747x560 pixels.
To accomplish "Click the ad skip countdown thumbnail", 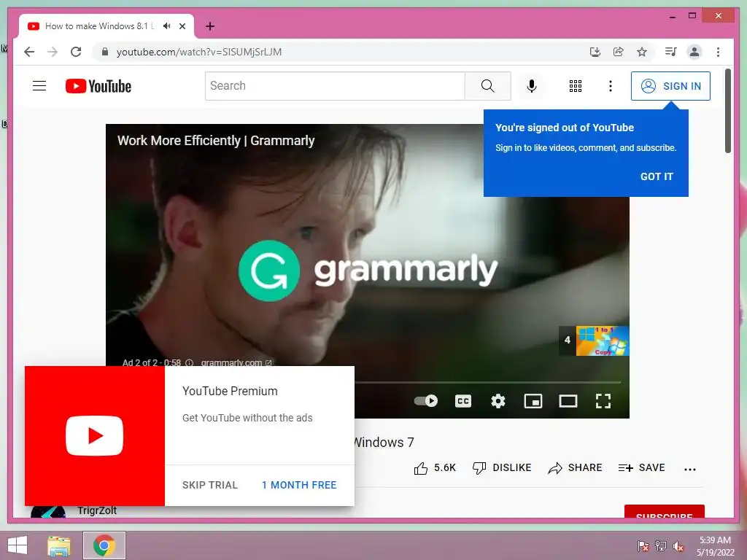I will (594, 341).
